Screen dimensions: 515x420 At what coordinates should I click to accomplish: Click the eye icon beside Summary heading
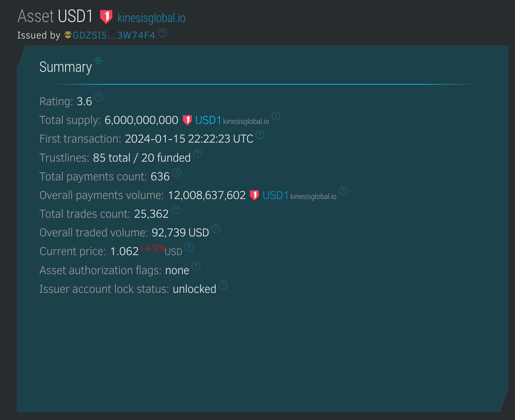click(98, 60)
